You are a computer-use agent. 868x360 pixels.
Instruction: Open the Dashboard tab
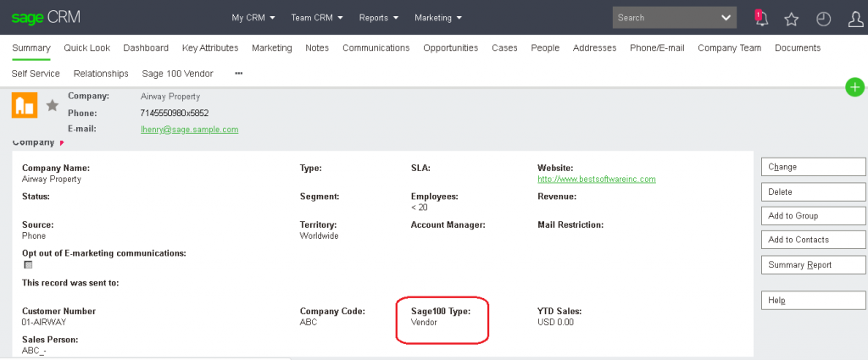(x=146, y=48)
